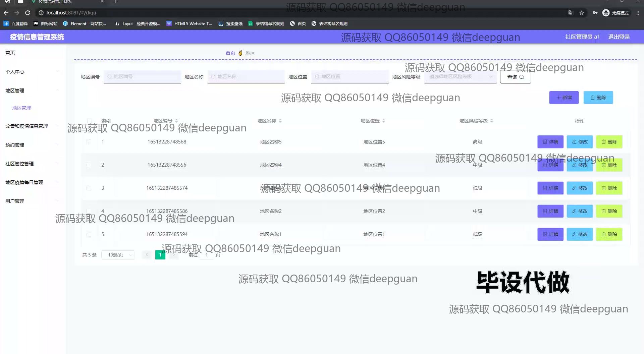Viewport: 644px width, 354px height.
Task: Toggle select-all checkbox in table header
Action: coord(89,120)
